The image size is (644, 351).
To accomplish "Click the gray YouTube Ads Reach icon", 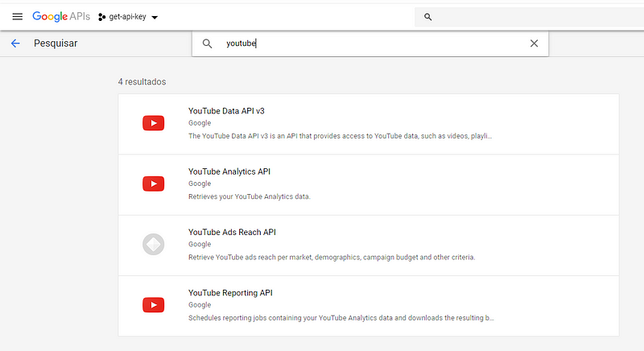I will click(x=153, y=244).
